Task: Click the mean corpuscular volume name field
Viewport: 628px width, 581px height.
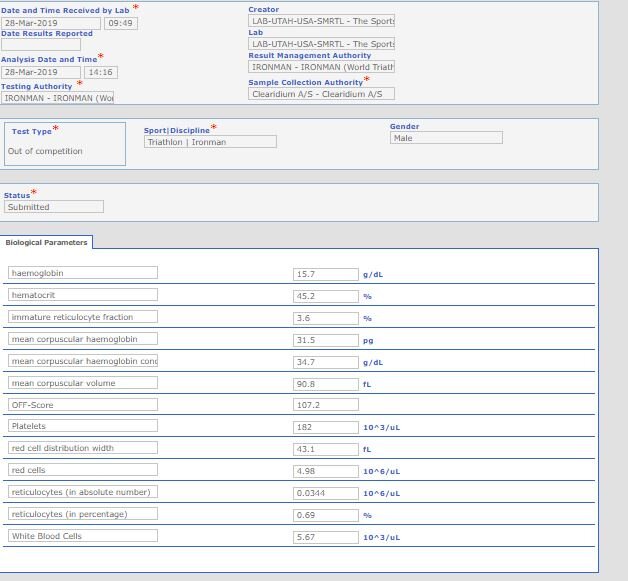Action: (83, 383)
